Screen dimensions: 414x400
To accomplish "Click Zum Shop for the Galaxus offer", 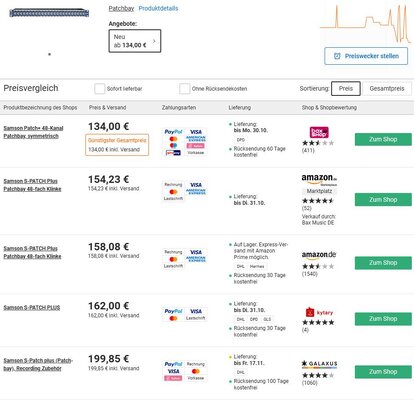I will tap(383, 372).
